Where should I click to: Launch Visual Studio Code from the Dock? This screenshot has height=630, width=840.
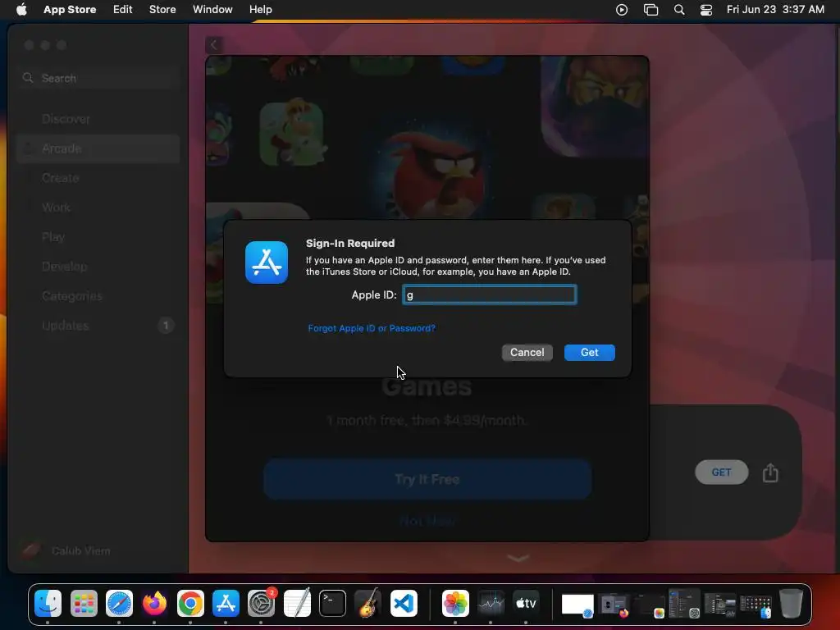(404, 603)
